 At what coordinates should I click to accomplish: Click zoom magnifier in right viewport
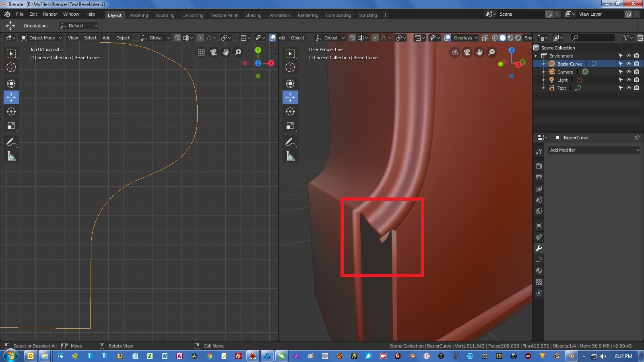(x=491, y=52)
